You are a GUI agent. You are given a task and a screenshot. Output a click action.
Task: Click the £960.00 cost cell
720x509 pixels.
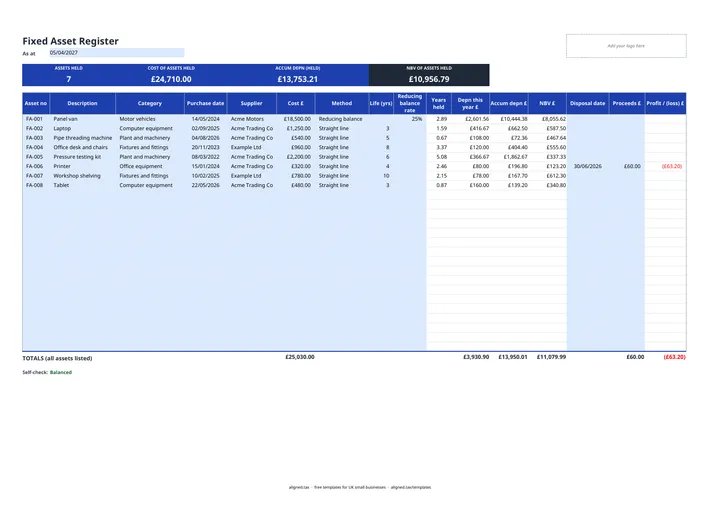(296, 147)
